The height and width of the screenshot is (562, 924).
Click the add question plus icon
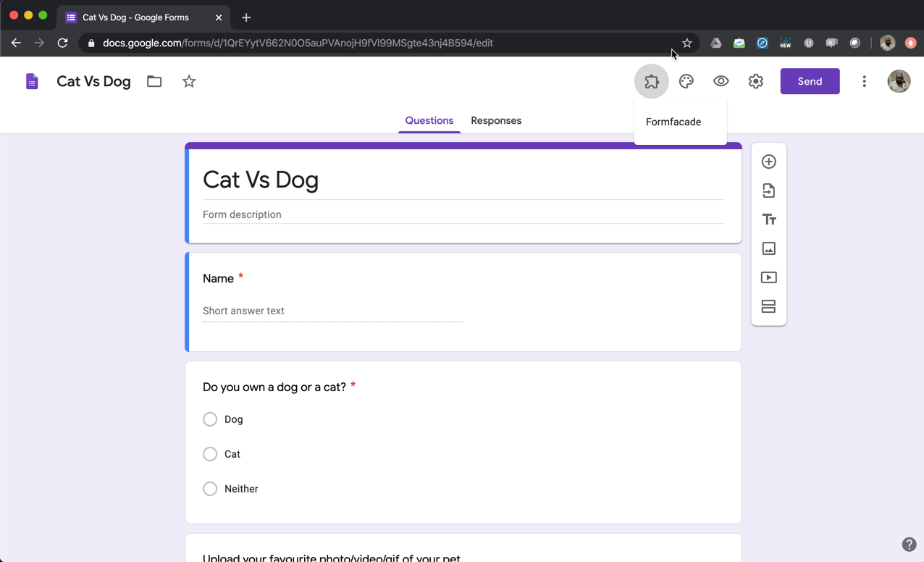coord(768,162)
